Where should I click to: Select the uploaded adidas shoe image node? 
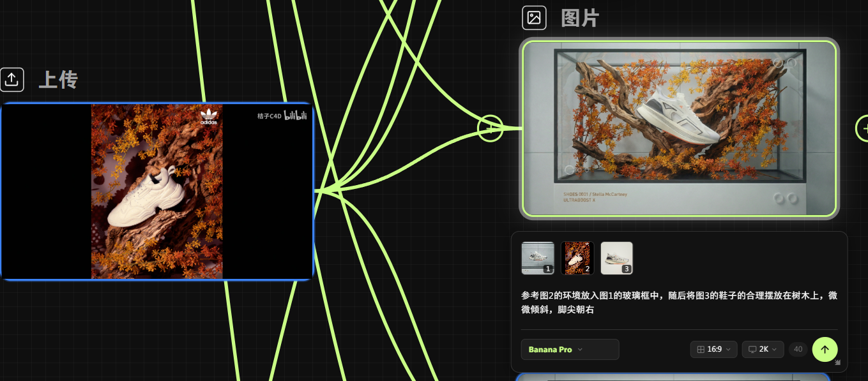(156, 191)
